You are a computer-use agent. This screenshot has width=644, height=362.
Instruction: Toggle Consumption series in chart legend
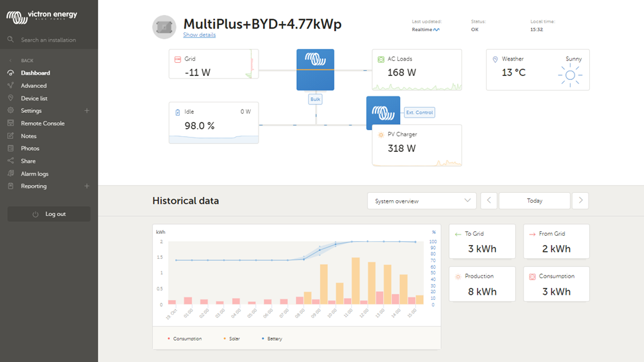click(x=187, y=339)
